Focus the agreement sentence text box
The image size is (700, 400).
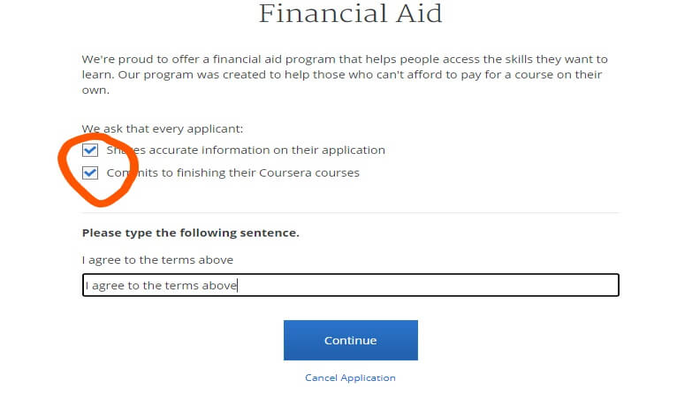tap(350, 285)
